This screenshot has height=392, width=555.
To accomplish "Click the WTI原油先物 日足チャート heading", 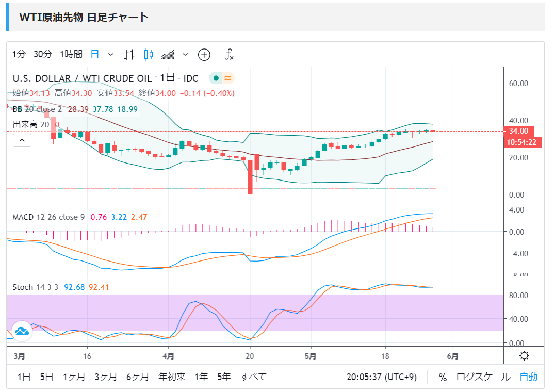I will point(84,18).
